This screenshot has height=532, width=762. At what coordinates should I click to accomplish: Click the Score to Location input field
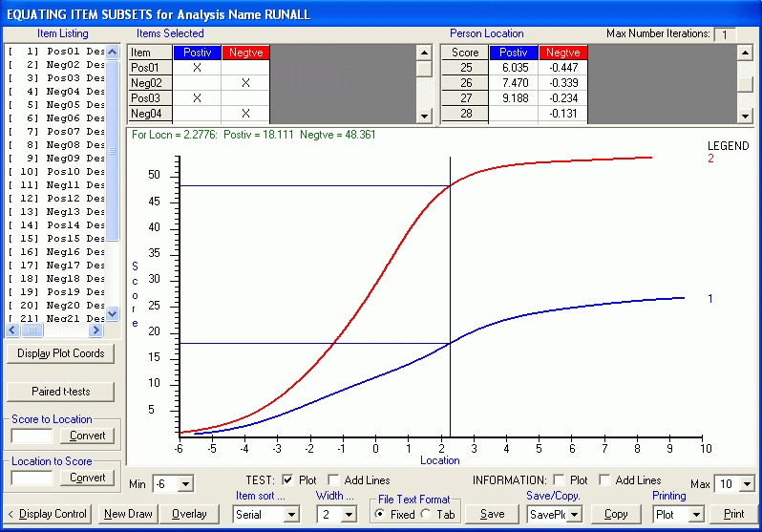pos(32,436)
